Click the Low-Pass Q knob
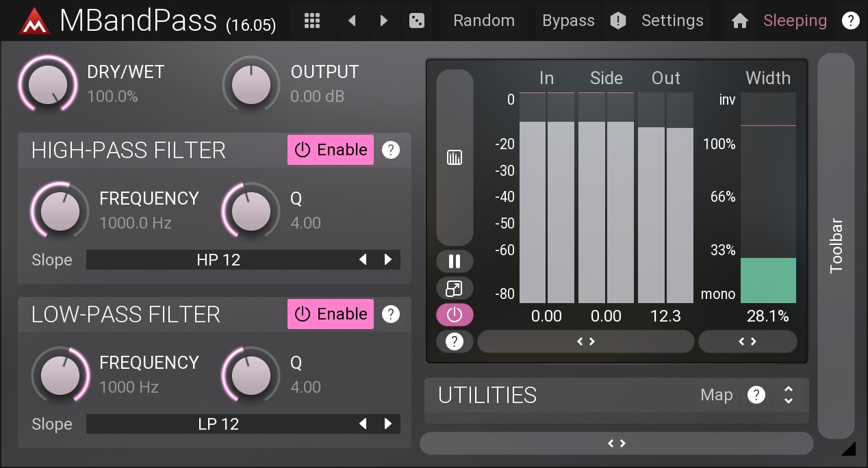This screenshot has height=468, width=868. click(x=251, y=375)
